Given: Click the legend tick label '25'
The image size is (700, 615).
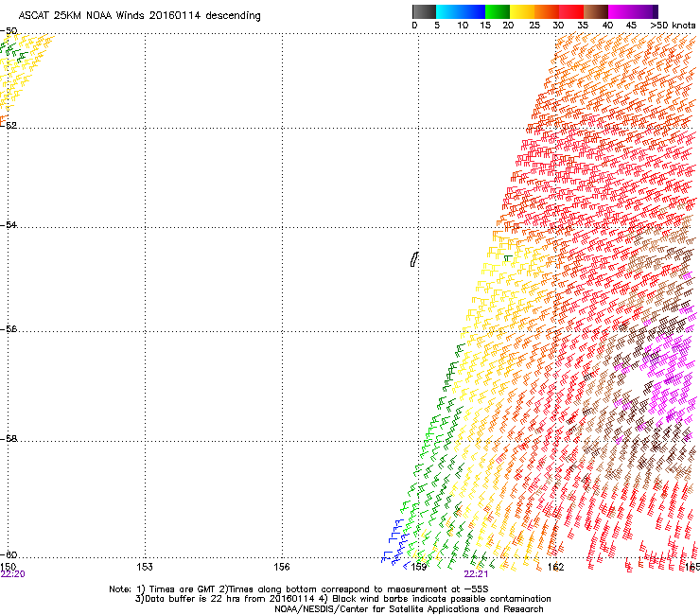Looking at the screenshot, I should click(534, 26).
